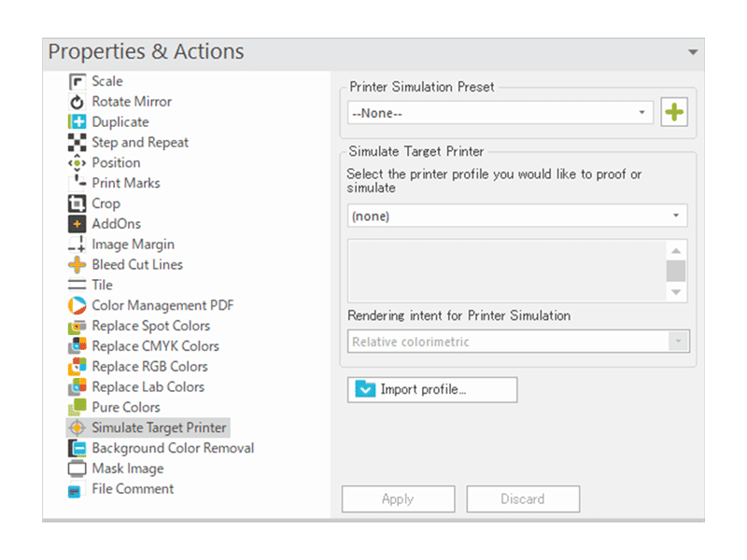747x560 pixels.
Task: Click the Duplicate action icon
Action: pos(78,122)
